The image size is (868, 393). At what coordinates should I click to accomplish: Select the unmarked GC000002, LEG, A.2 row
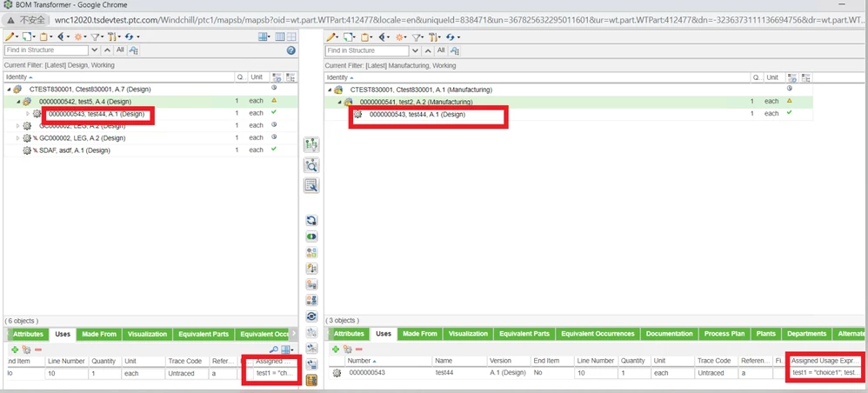(150, 126)
